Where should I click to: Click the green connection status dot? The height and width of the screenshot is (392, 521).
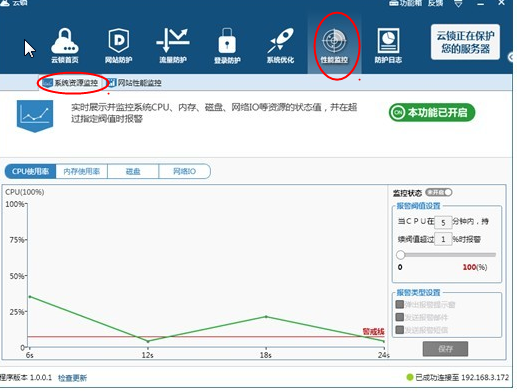[x=410, y=377]
